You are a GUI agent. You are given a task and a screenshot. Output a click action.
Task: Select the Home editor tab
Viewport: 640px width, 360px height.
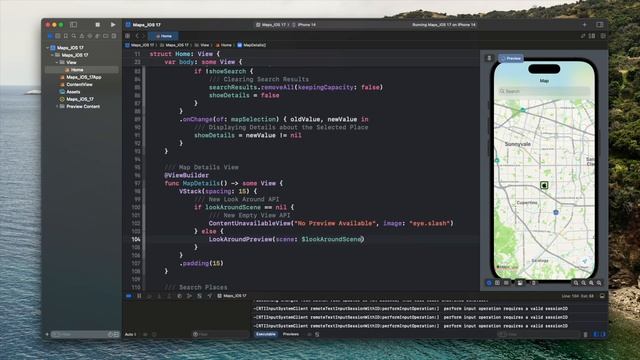click(x=163, y=36)
